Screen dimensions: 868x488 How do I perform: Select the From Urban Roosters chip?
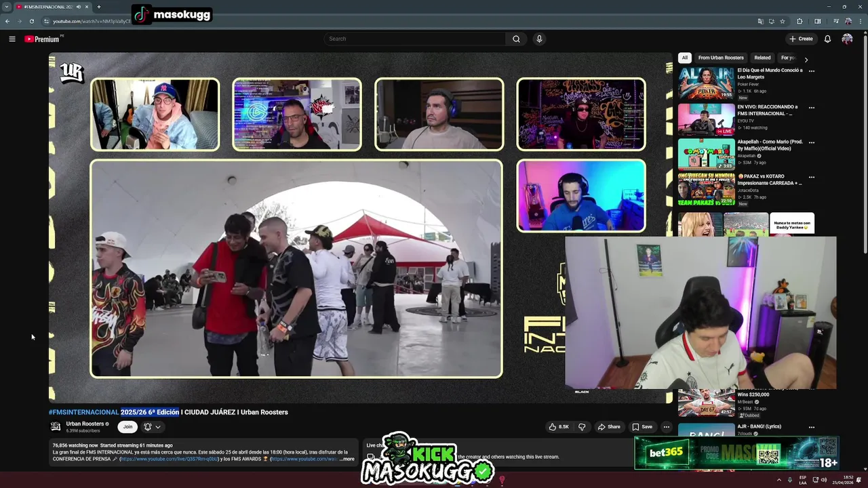pos(721,58)
